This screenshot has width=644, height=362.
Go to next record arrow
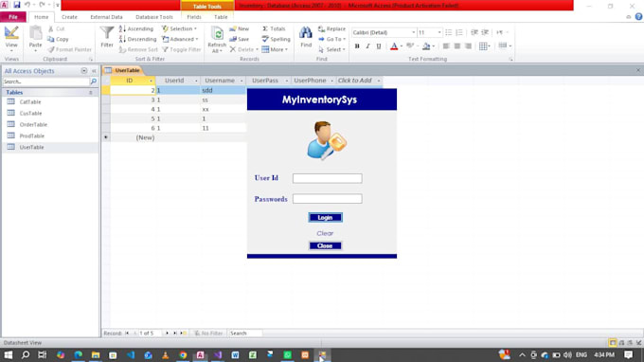[168, 334]
